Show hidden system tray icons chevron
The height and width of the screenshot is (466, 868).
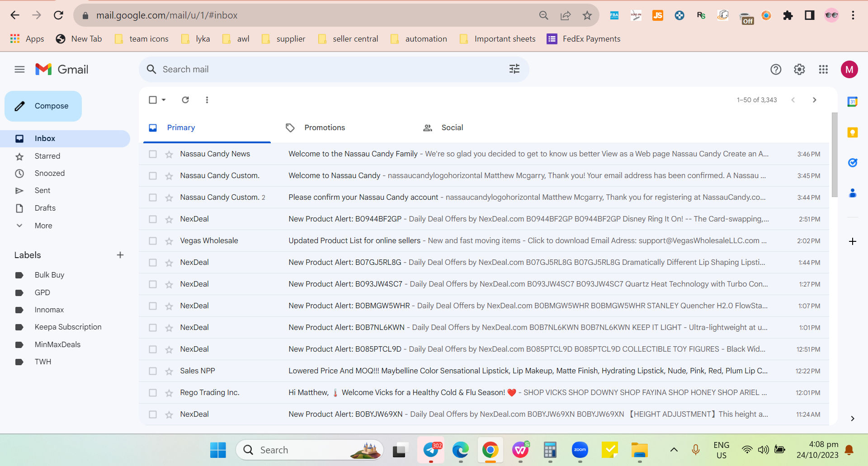coord(674,450)
